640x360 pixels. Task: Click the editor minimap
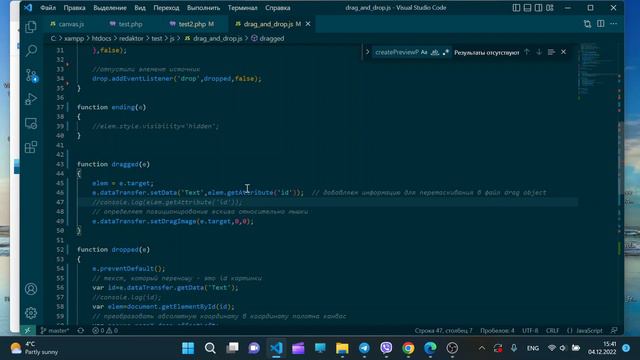[x=597, y=69]
